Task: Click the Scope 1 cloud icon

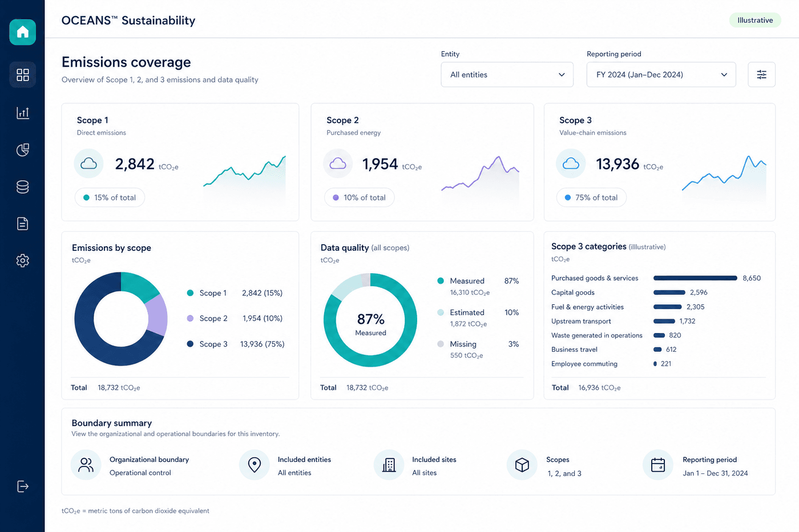Action: pyautogui.click(x=88, y=164)
